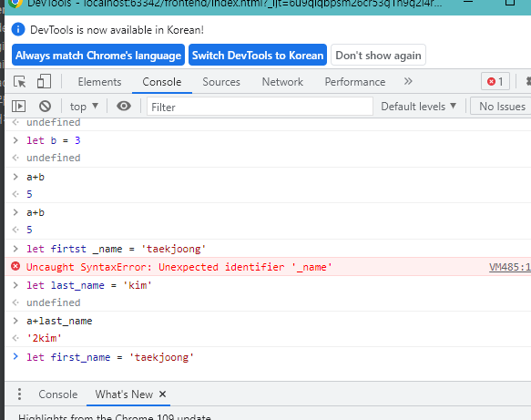Show more tabs with the double chevron
The width and height of the screenshot is (531, 420).
(408, 81)
